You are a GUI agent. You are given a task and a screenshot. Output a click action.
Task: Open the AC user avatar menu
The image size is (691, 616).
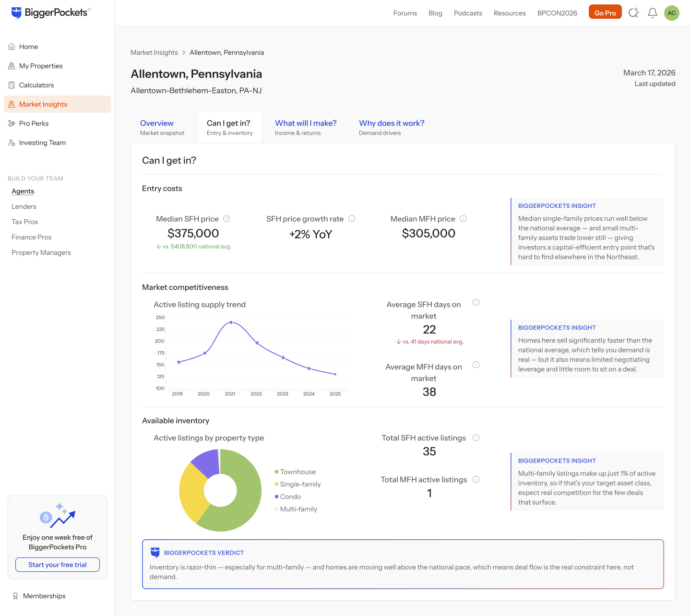pyautogui.click(x=672, y=13)
